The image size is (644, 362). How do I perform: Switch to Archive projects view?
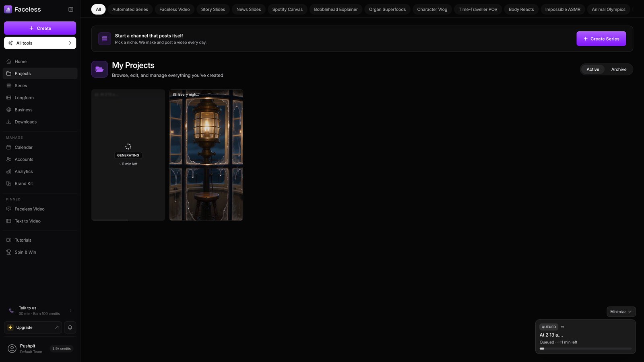pos(619,70)
